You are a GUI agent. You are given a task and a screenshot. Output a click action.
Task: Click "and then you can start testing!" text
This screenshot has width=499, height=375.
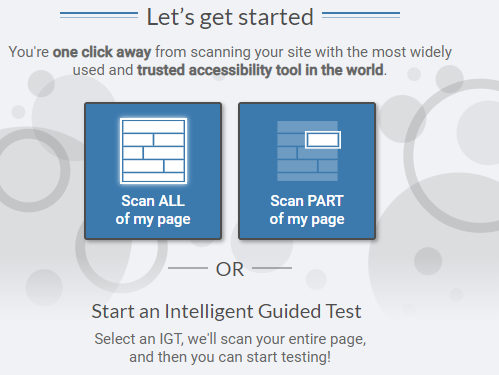[230, 357]
